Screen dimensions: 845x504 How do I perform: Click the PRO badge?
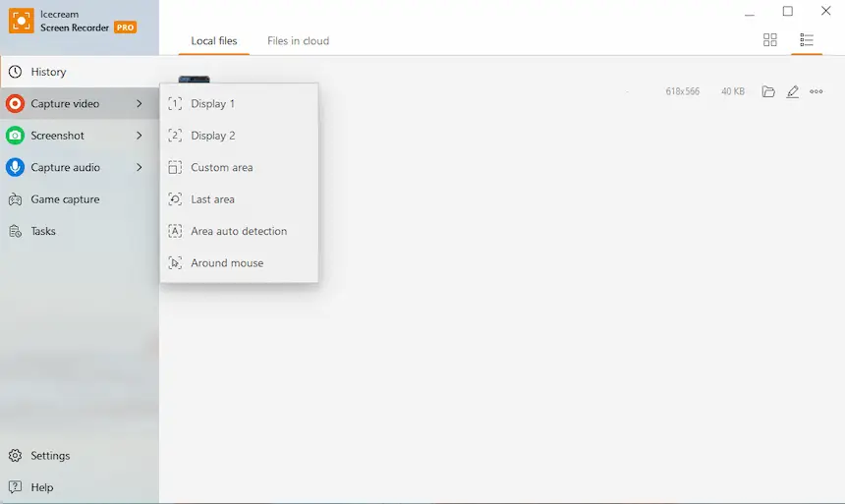[x=125, y=28]
